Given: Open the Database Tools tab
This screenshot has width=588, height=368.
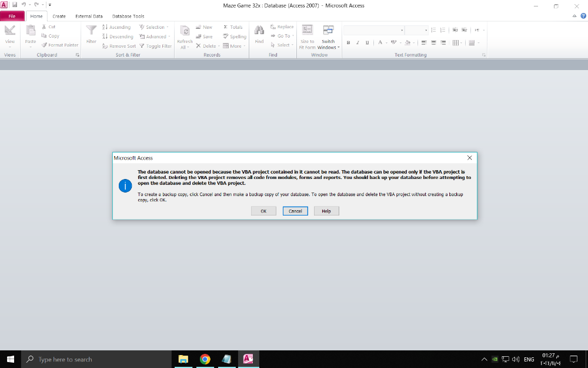Looking at the screenshot, I should click(x=128, y=16).
